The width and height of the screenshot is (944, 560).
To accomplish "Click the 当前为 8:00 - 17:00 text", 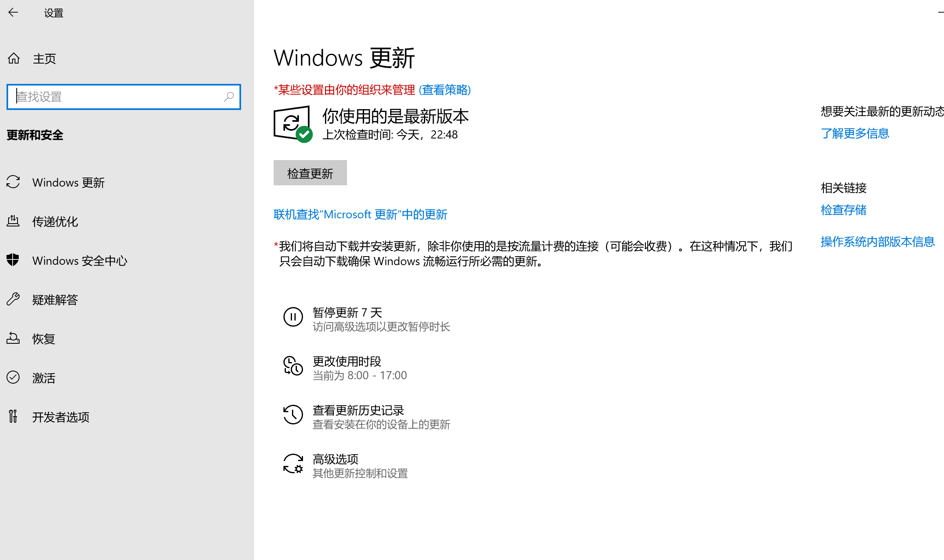I will (x=360, y=375).
